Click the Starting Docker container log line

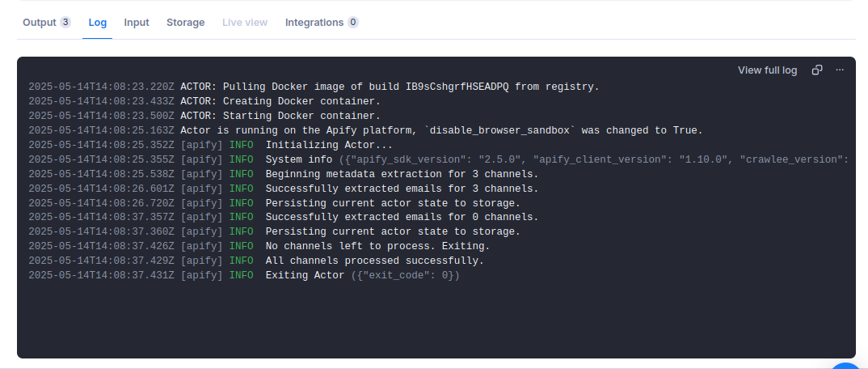280,116
